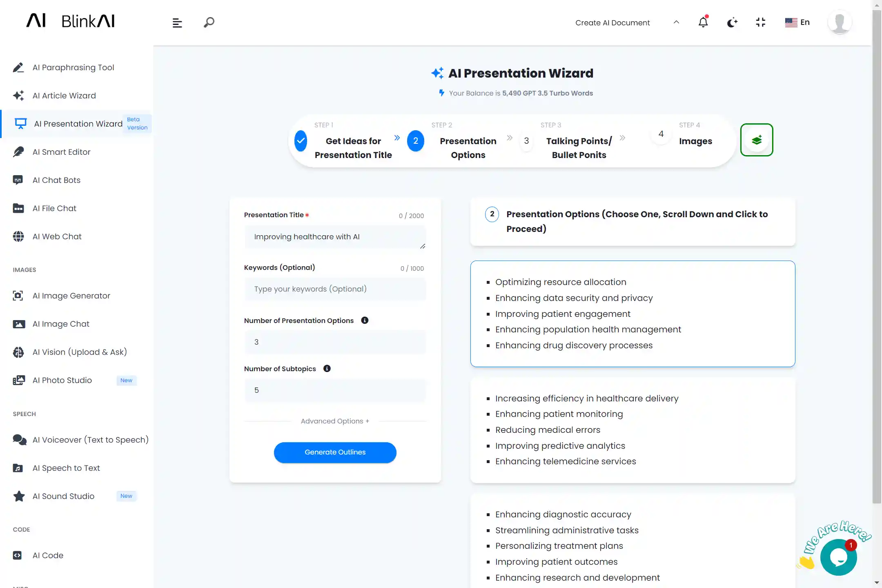
Task: Click the notification bell icon
Action: pyautogui.click(x=703, y=22)
